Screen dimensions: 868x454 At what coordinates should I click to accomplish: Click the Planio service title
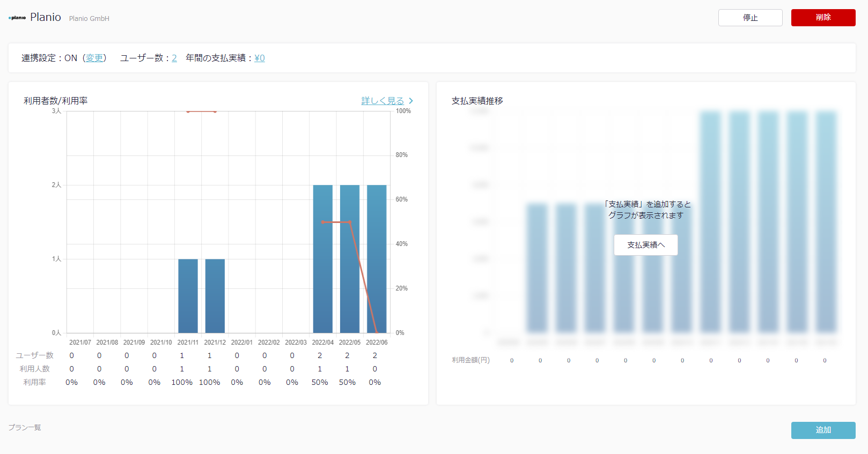(46, 17)
